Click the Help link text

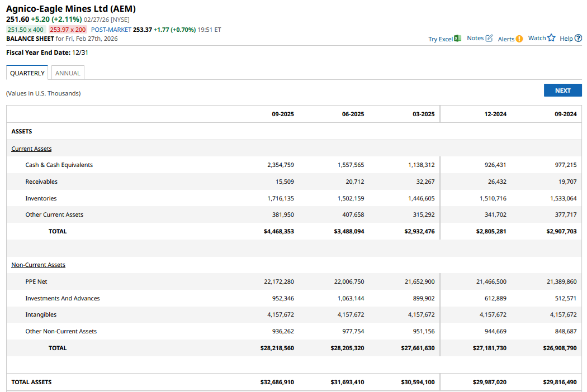566,39
